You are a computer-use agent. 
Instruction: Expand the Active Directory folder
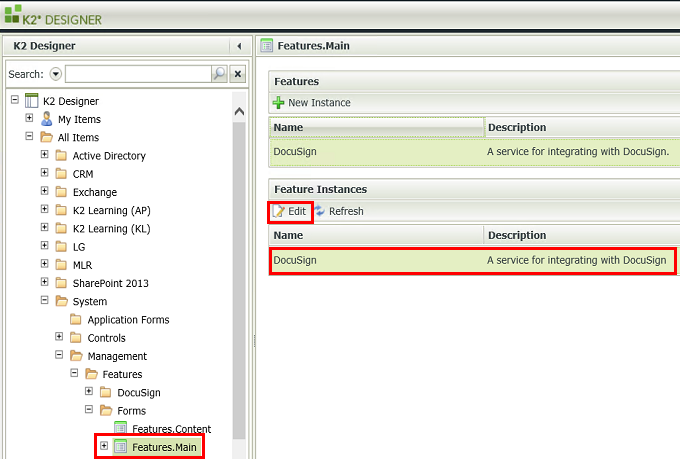[44, 154]
